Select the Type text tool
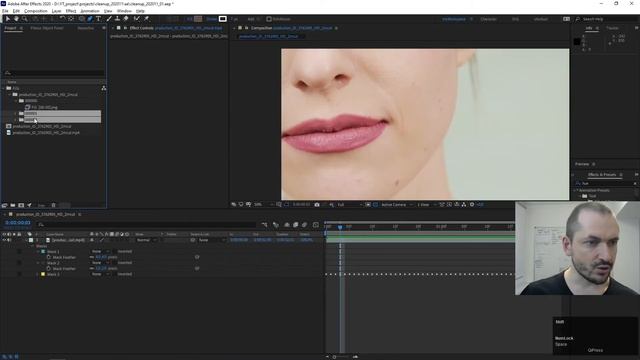 tap(98, 19)
